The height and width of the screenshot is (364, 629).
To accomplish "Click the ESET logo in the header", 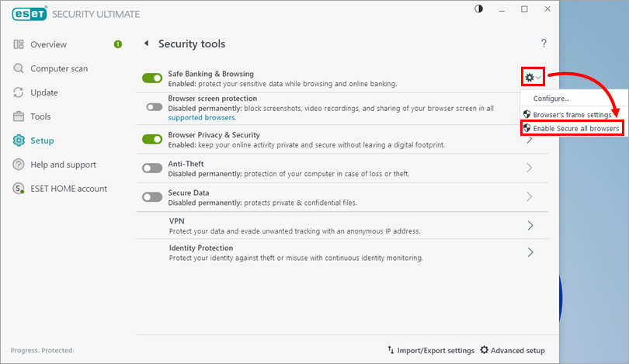I will 30,14.
